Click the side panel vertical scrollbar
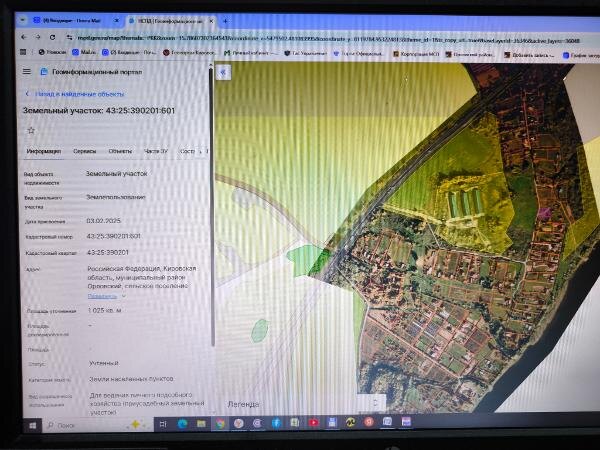The width and height of the screenshot is (600, 450). (x=211, y=207)
